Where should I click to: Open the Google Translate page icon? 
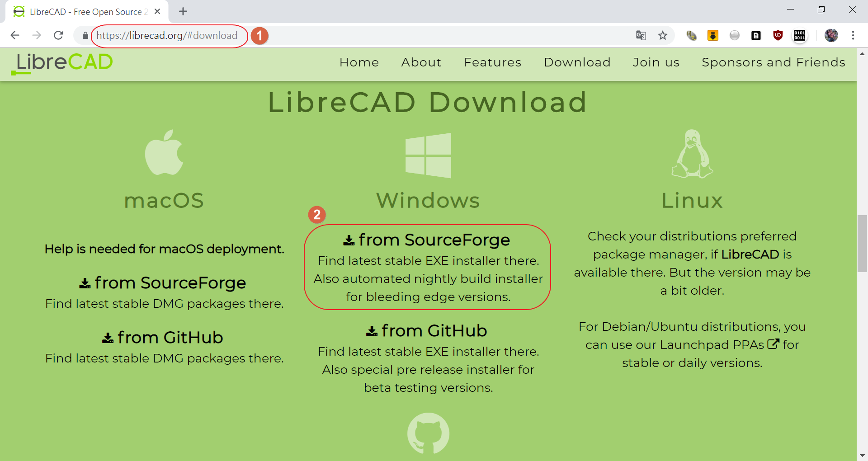(641, 35)
